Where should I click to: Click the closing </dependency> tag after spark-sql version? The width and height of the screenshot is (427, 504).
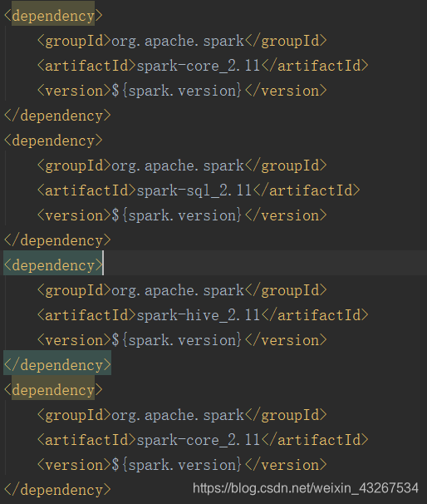57,240
